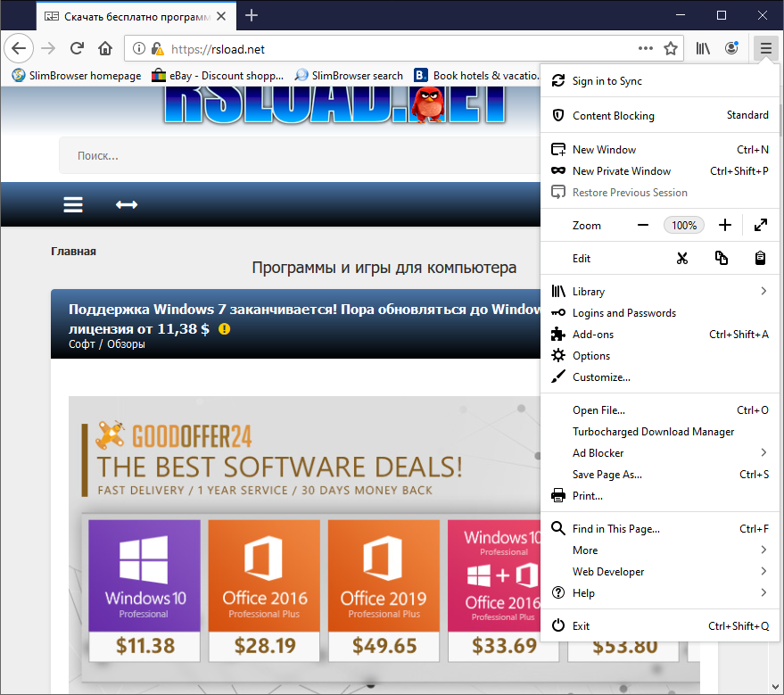Screen dimensions: 784x695
Task: Zoom in with the plus button
Action: coord(725,226)
